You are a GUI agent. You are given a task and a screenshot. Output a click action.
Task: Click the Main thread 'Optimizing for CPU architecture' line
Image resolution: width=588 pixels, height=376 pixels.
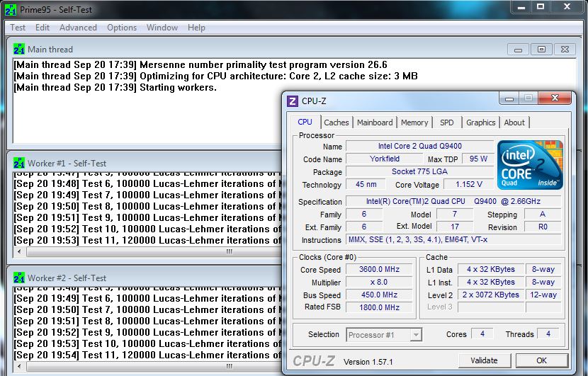pyautogui.click(x=215, y=76)
